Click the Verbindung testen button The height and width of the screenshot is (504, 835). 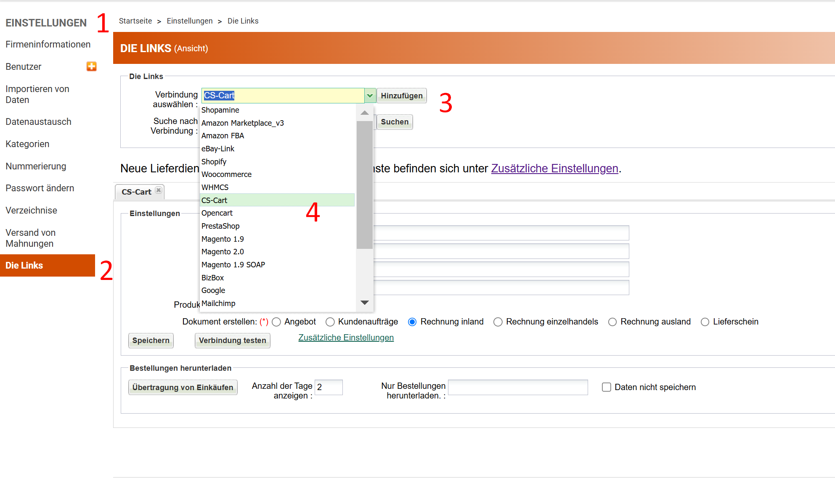[232, 340]
